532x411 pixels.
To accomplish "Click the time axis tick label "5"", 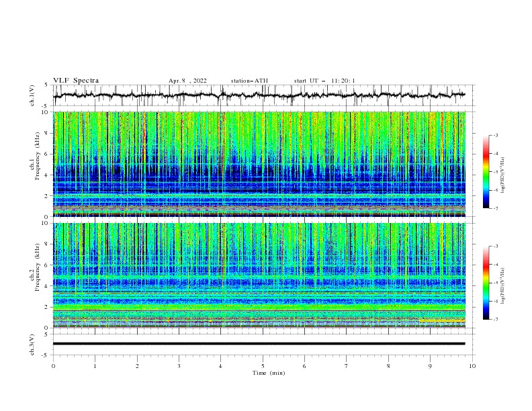I will 263,366.
